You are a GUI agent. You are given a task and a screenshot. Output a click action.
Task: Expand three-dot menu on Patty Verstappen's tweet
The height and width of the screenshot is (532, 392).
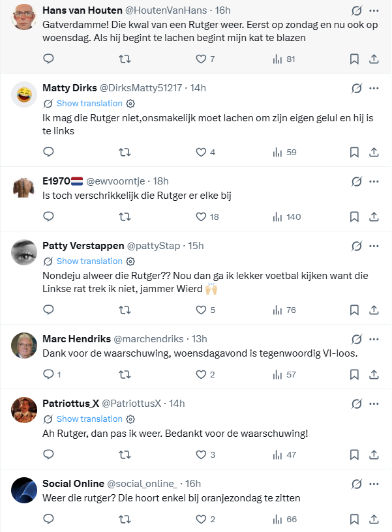click(x=374, y=246)
